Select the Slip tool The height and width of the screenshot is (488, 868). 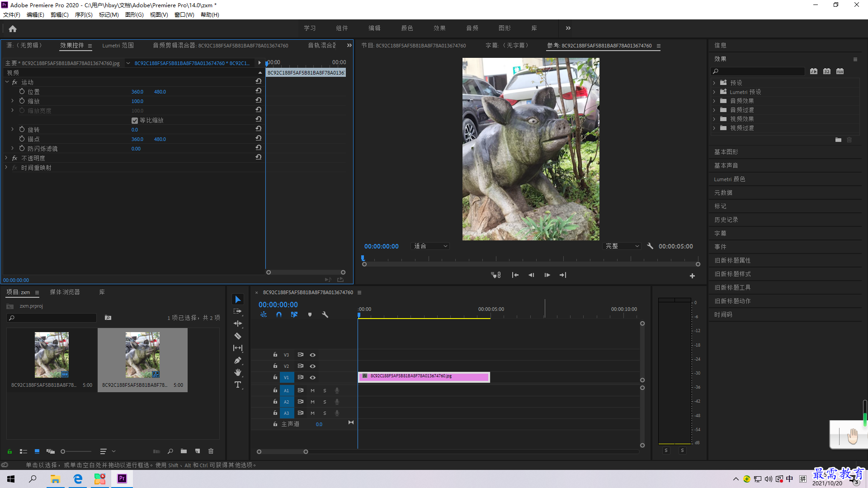click(238, 348)
